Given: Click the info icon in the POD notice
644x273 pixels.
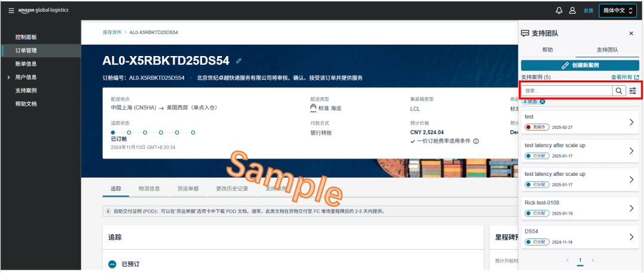Looking at the screenshot, I should tap(108, 212).
